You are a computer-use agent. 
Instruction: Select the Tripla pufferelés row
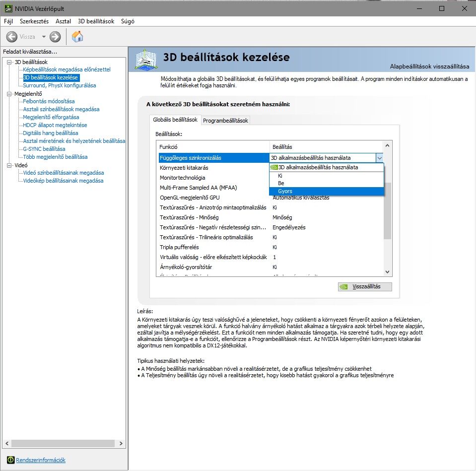271,247
